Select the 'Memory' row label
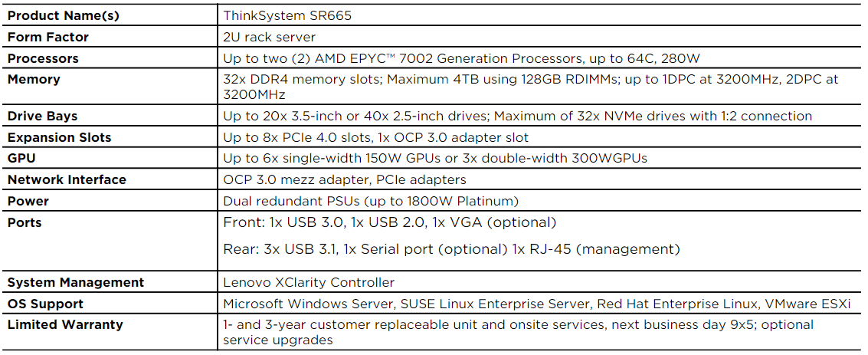Screen dimensions: 868x355 [34, 79]
